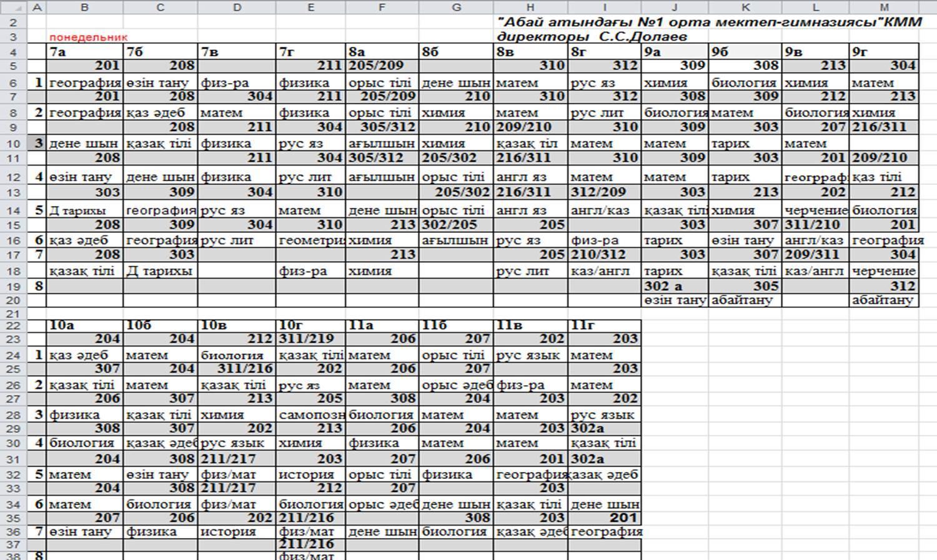Select room cell '311/210' in 9в column

coord(815,224)
